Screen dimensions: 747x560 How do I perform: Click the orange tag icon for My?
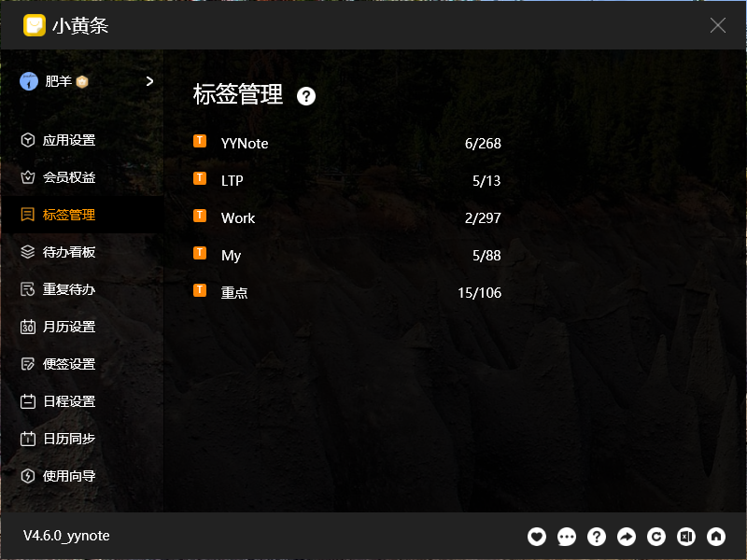tap(200, 253)
